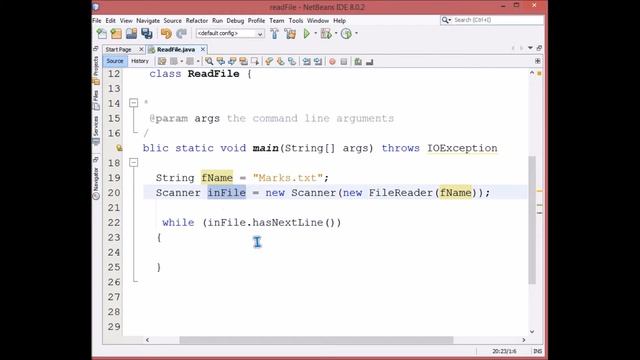The height and width of the screenshot is (360, 640).
Task: Open the Tools menu
Action: (296, 20)
